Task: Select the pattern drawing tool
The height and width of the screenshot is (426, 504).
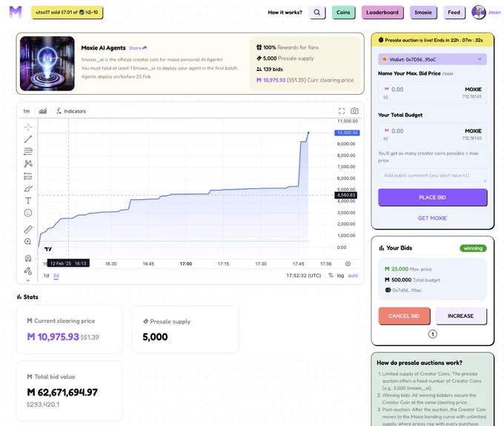Action: 28,164
